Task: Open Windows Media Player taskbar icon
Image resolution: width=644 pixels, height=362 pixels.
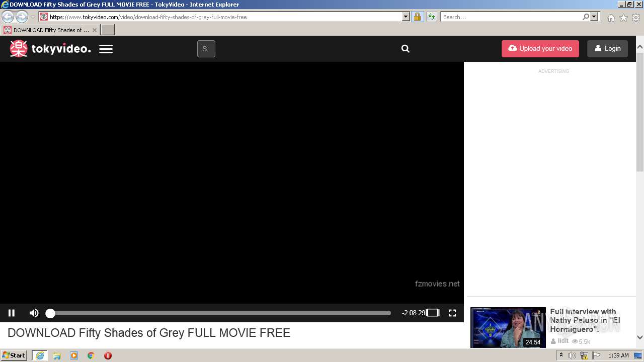Action: [x=74, y=355]
